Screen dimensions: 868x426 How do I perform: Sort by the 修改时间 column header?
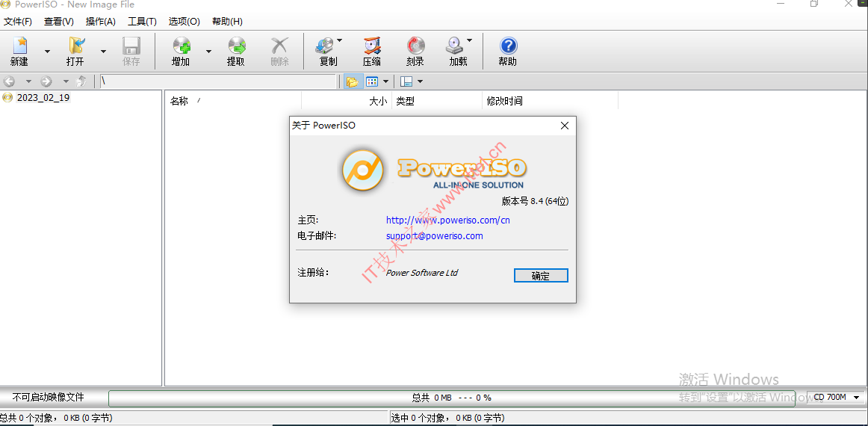[x=551, y=101]
